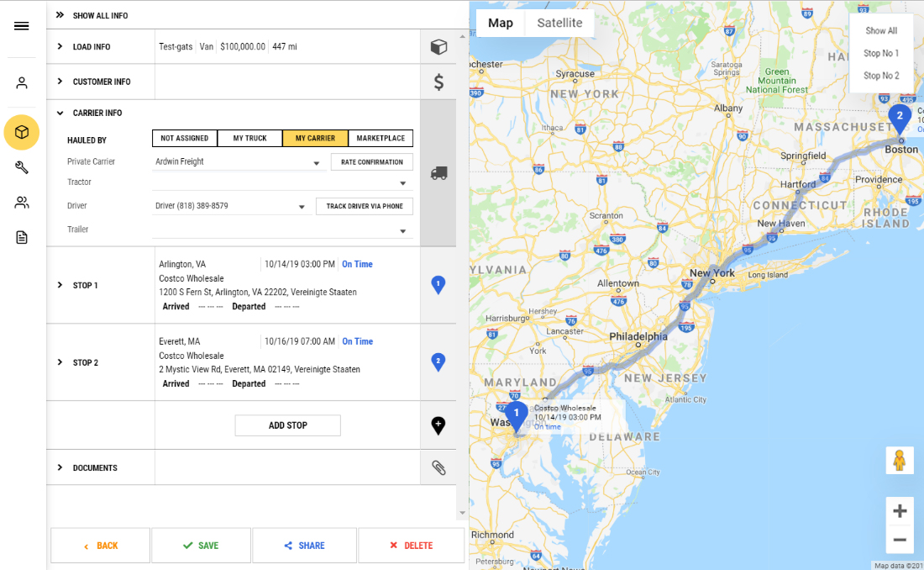This screenshot has width=924, height=570.
Task: Click the Test-gats load name
Action: click(x=176, y=46)
